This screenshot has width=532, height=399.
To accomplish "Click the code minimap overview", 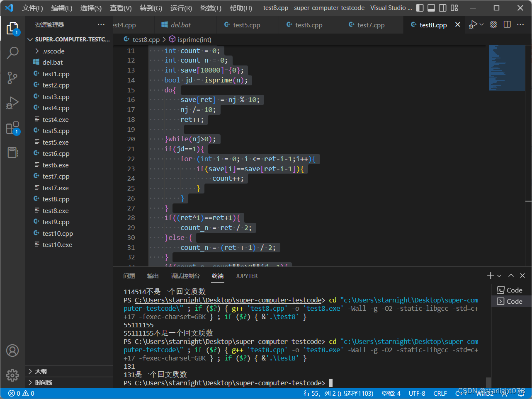I will click(507, 68).
